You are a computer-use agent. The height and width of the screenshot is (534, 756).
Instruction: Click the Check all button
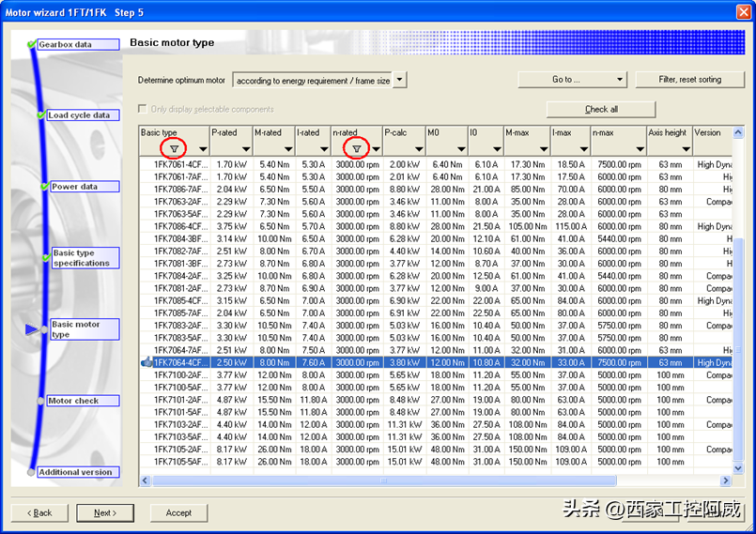[601, 109]
